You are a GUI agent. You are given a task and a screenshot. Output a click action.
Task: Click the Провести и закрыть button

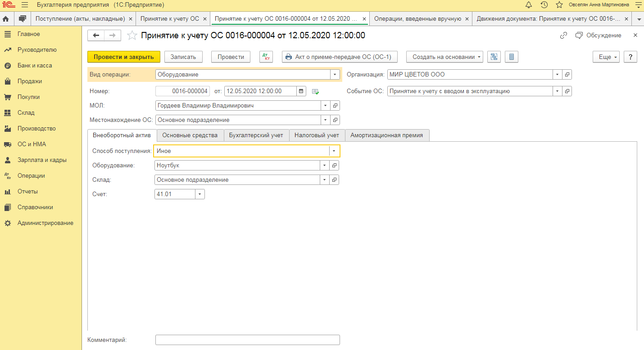[123, 57]
